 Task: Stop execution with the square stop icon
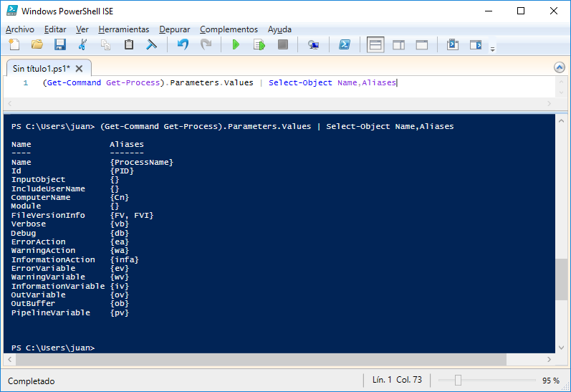[282, 44]
